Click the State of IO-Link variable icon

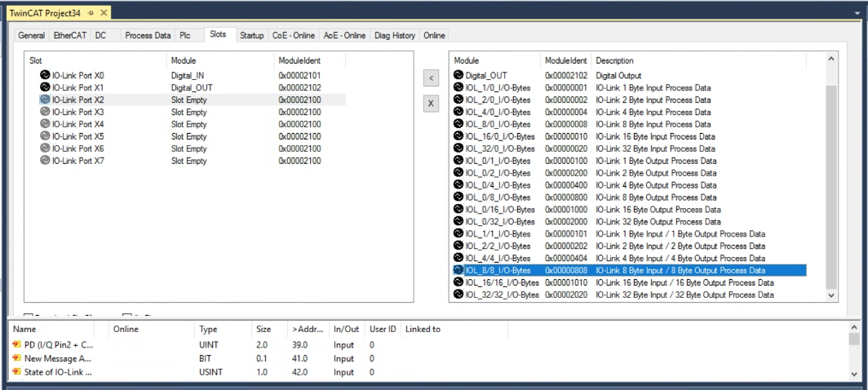click(16, 372)
